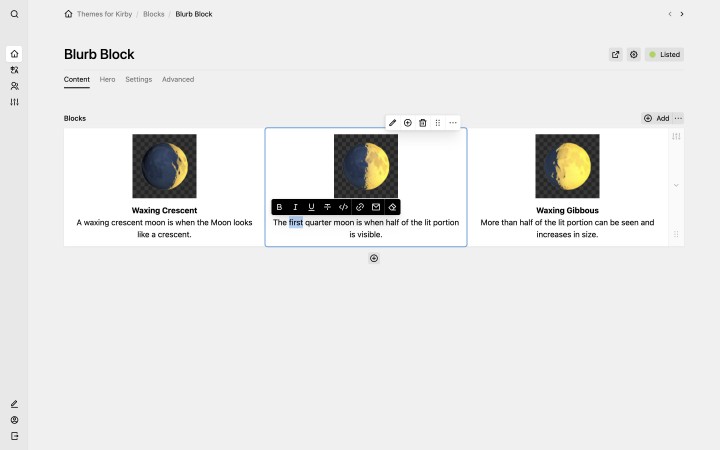Collapse layout with chevron down
The width and height of the screenshot is (720, 450).
tap(676, 185)
